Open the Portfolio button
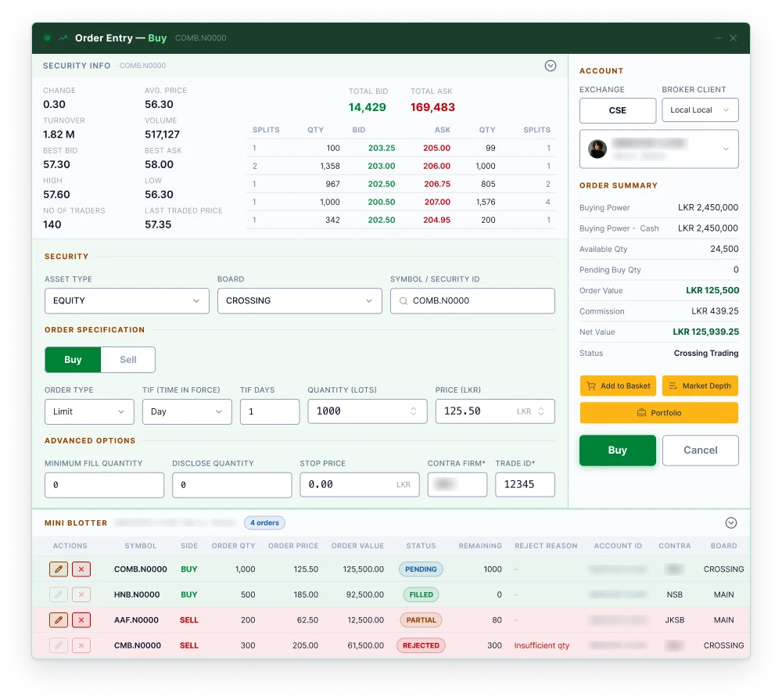 658,413
